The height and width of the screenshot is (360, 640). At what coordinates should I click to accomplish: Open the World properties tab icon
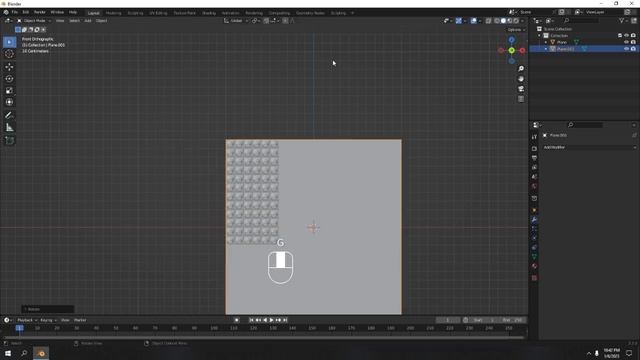click(534, 187)
